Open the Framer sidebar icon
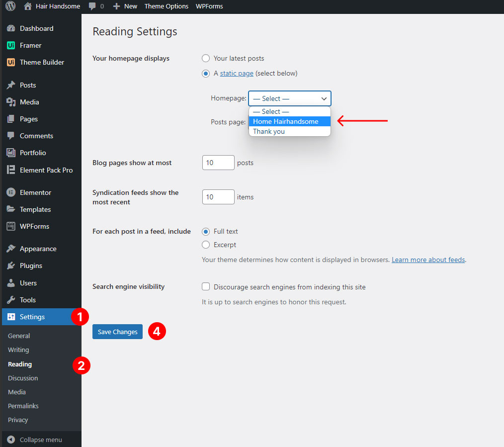504x447 pixels. coord(11,46)
